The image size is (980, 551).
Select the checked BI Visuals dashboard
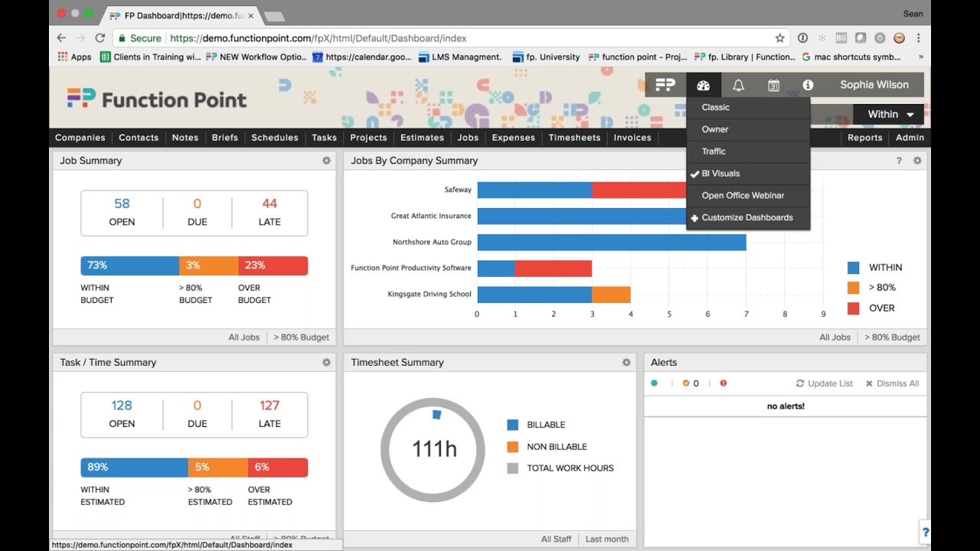pos(747,174)
